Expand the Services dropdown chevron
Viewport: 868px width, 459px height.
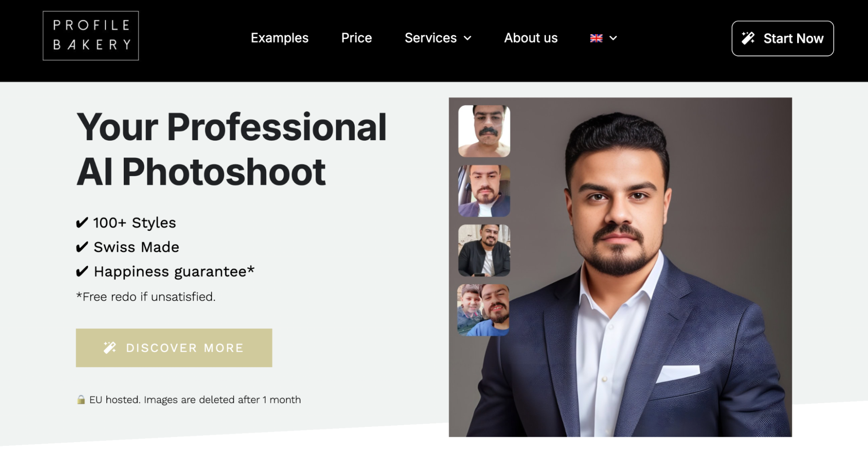pyautogui.click(x=468, y=38)
